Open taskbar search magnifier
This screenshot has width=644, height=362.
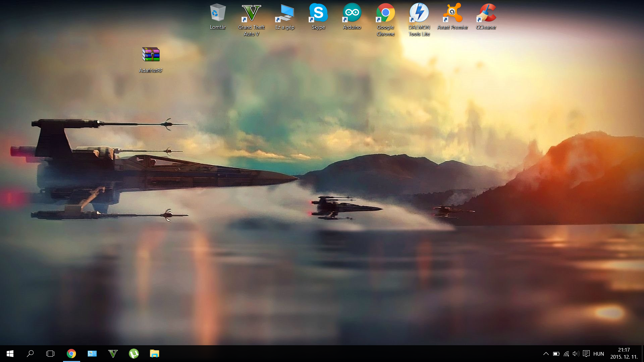[30, 354]
